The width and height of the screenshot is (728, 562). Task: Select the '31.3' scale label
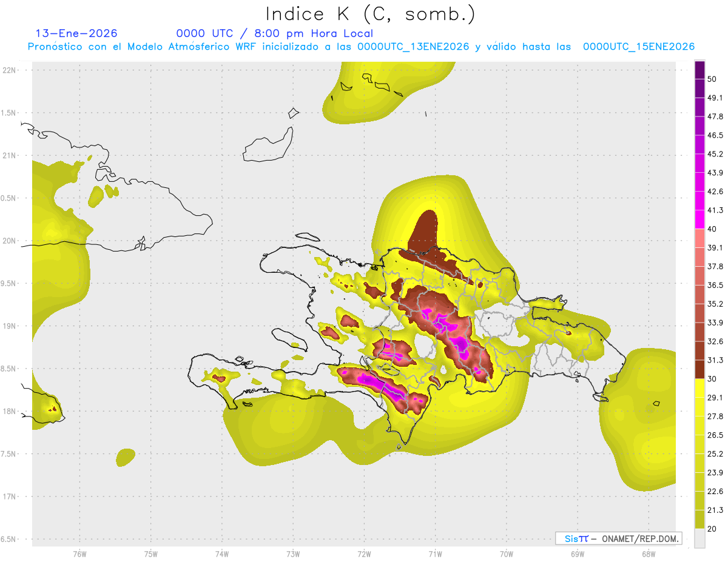coord(715,360)
